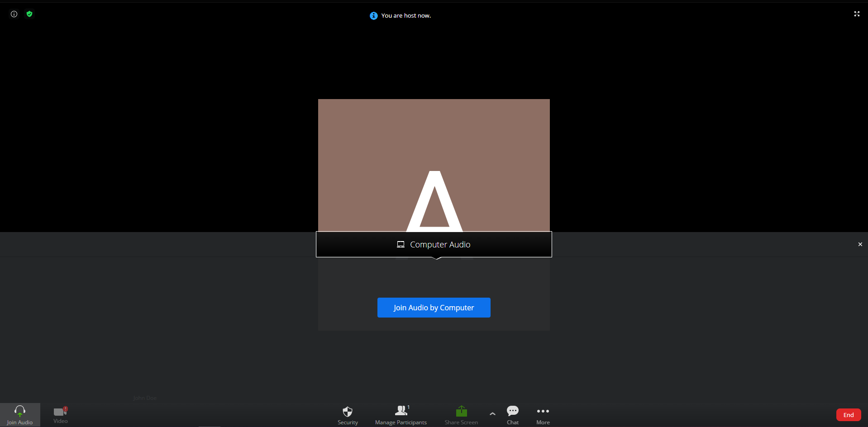Start Video using the camera icon
The width and height of the screenshot is (868, 427).
pyautogui.click(x=61, y=415)
